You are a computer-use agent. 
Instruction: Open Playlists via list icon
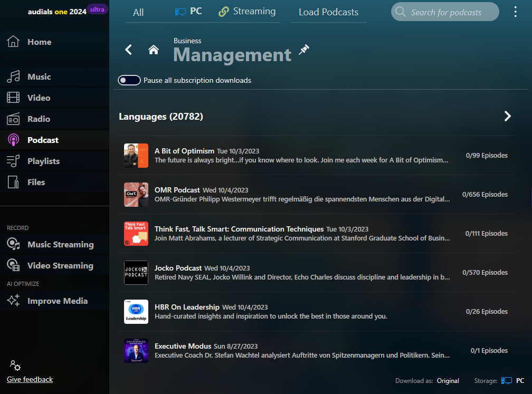13,161
